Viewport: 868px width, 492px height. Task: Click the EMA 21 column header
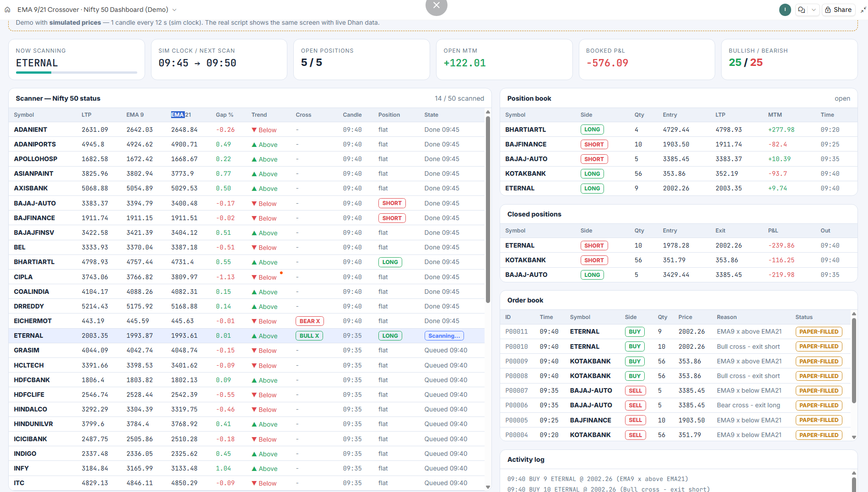coord(181,115)
